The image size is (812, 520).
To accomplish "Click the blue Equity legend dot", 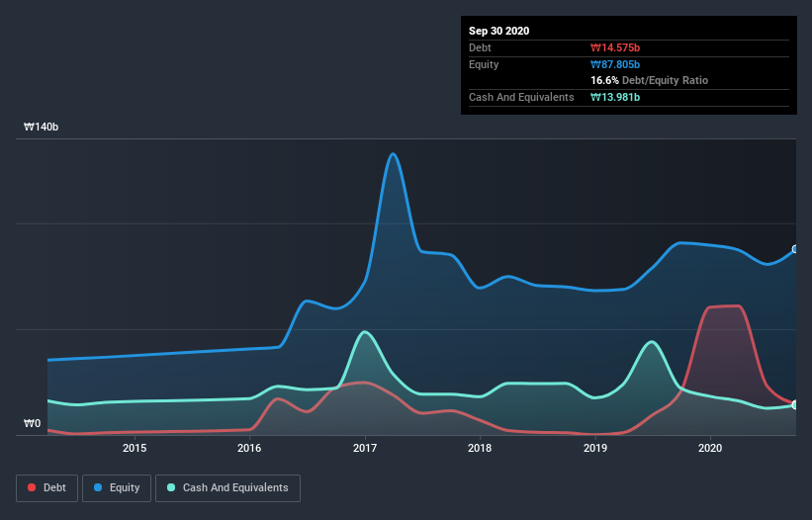I will 98,487.
